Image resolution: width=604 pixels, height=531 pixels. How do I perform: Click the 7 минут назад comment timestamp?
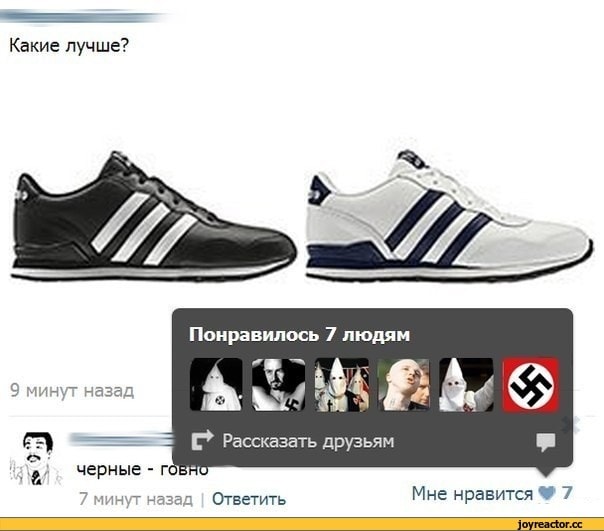[136, 499]
